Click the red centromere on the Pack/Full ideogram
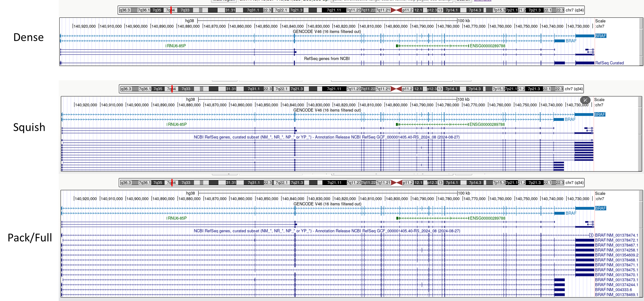Image resolution: width=644 pixels, height=301 pixels. pos(397,183)
